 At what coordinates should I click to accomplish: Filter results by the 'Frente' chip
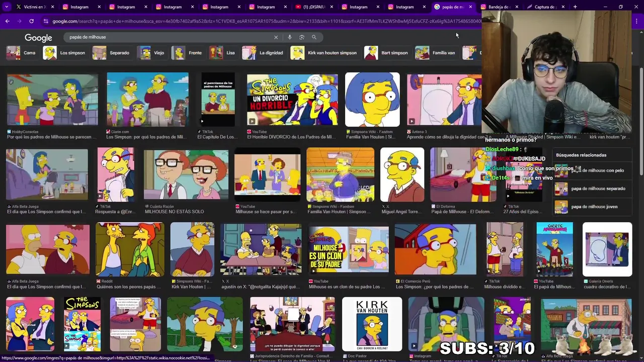coord(187,53)
